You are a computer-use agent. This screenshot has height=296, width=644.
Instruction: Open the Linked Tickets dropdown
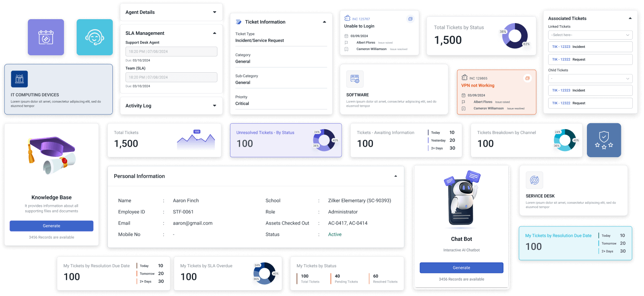tap(590, 35)
